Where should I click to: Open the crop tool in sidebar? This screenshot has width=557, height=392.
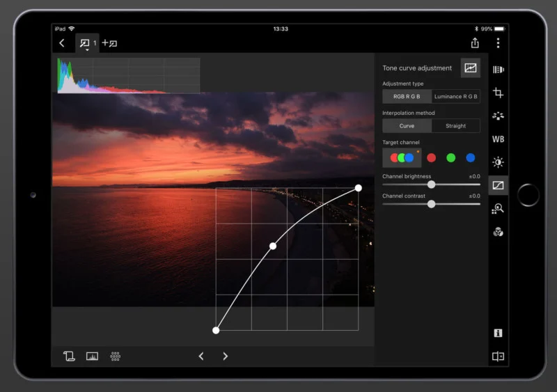498,93
